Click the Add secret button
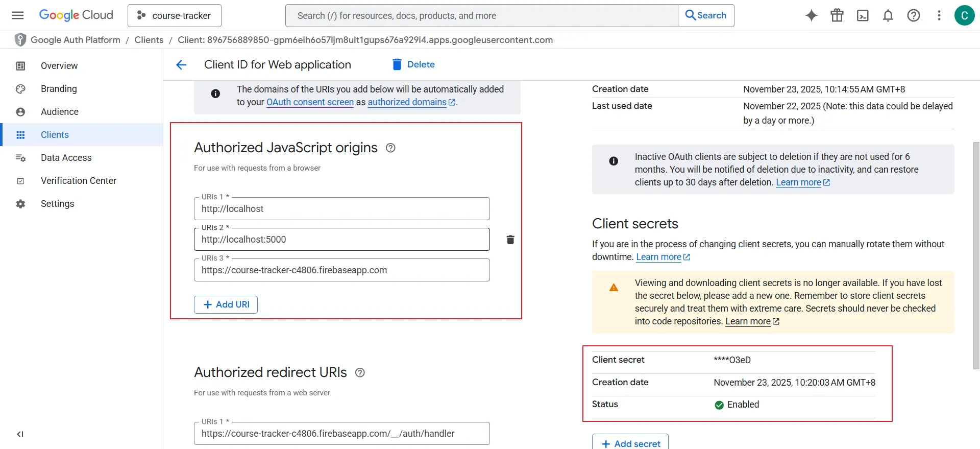The height and width of the screenshot is (449, 980). click(x=630, y=443)
